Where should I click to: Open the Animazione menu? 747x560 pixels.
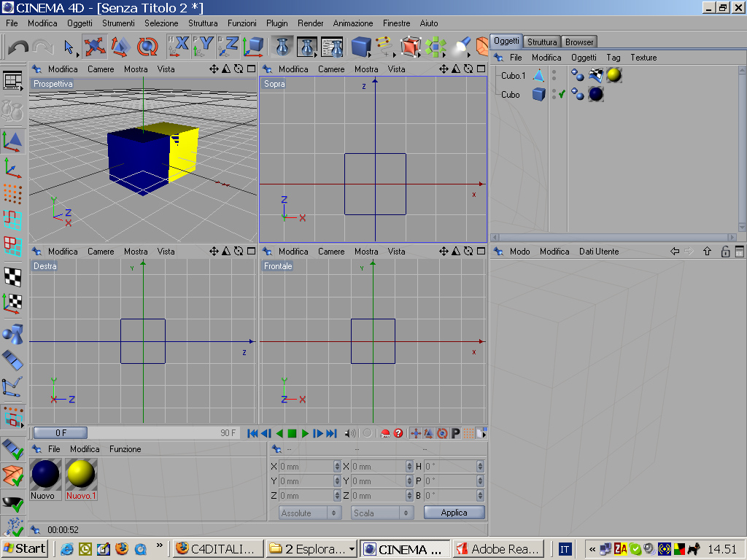tap(353, 23)
